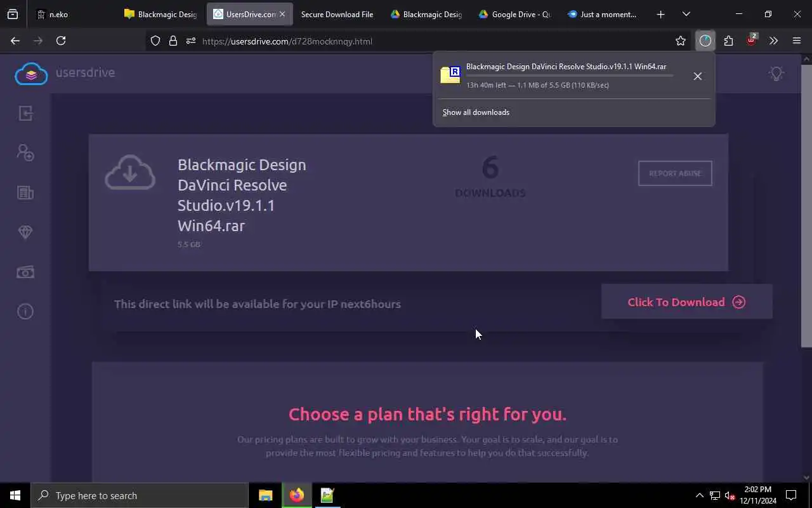Viewport: 812px width, 508px height.
Task: Open the site permissions icon in address bar
Action: pyautogui.click(x=191, y=41)
